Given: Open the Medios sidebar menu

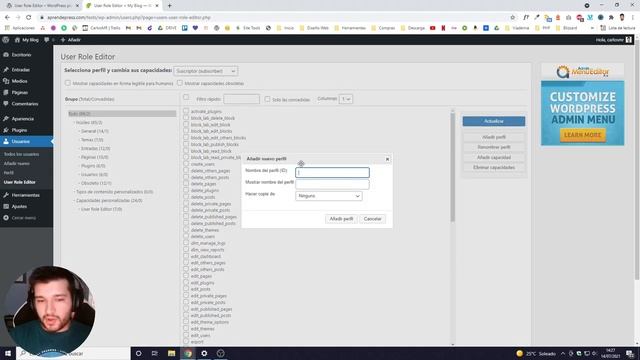Looking at the screenshot, I should tap(19, 81).
